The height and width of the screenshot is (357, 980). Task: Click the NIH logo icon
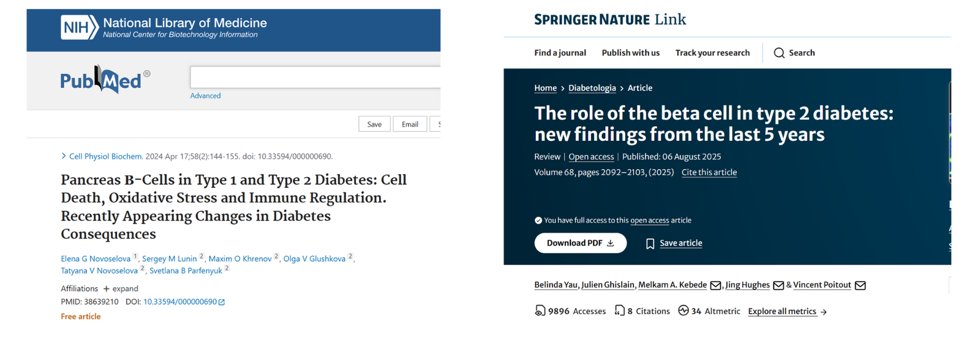[79, 28]
